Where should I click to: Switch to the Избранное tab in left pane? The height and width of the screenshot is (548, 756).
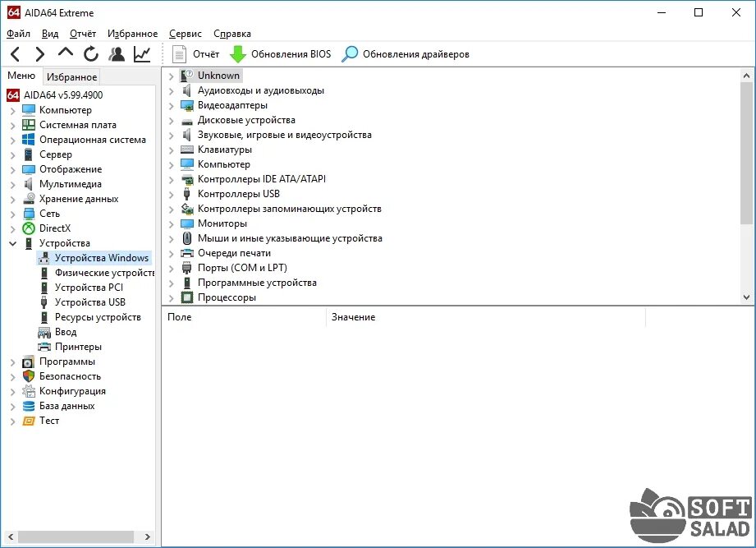(x=72, y=76)
